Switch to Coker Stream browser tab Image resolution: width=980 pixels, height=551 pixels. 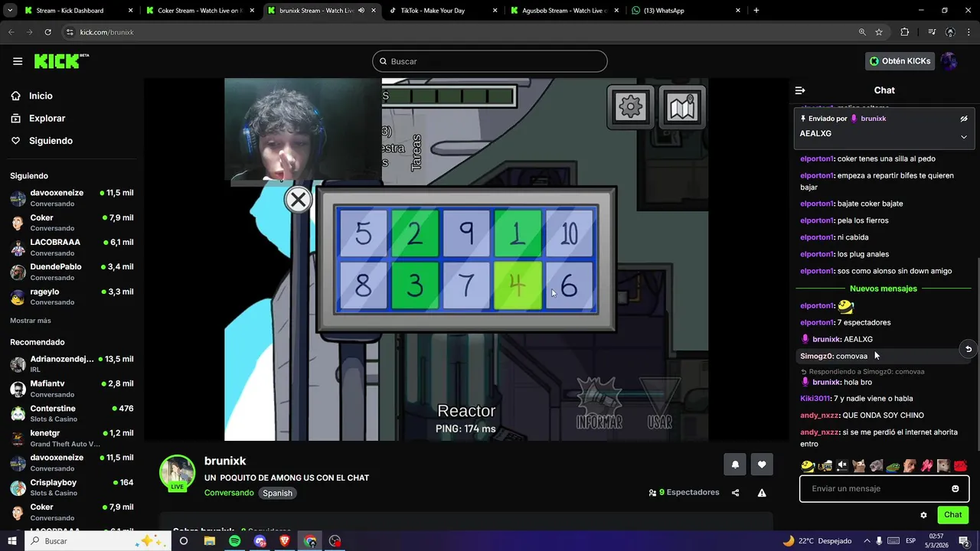[199, 11]
